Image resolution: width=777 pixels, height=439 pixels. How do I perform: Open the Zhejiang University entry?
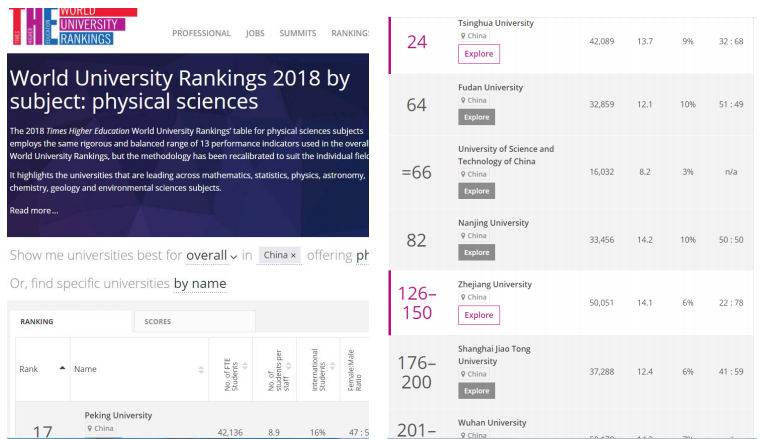[495, 284]
